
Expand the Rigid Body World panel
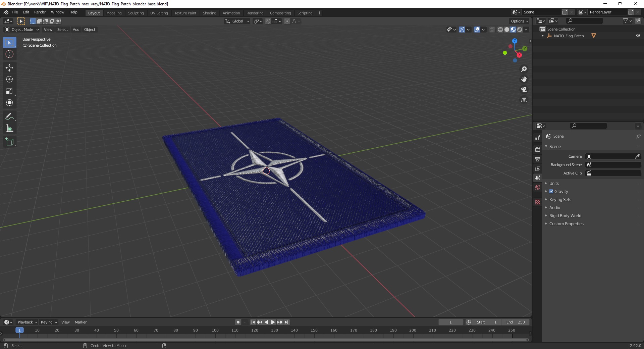pyautogui.click(x=565, y=215)
